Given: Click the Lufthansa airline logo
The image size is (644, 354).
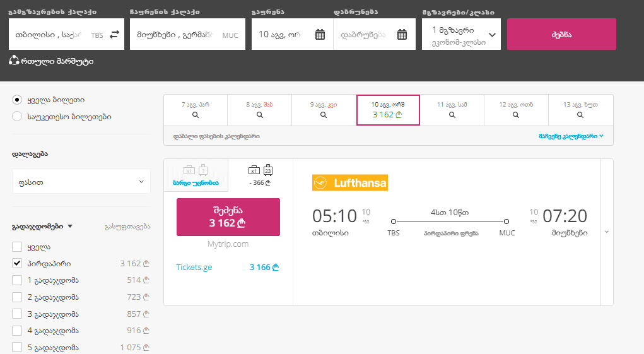Looking at the screenshot, I should 350,183.
